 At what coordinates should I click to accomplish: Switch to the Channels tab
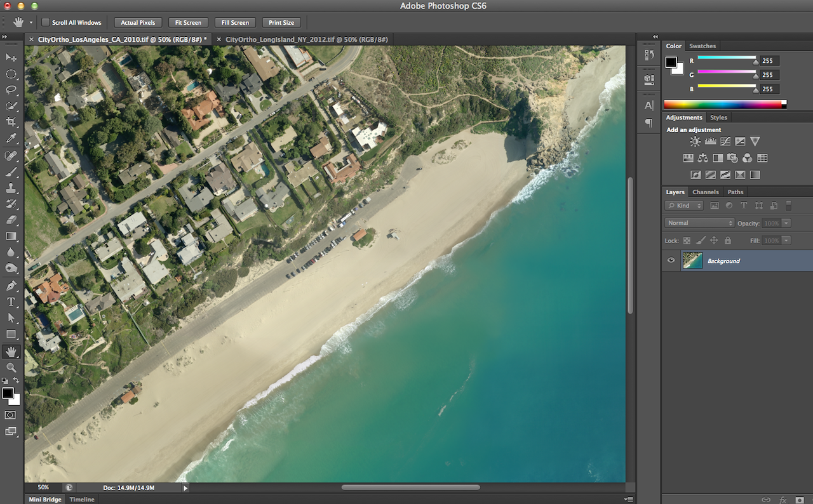click(705, 192)
